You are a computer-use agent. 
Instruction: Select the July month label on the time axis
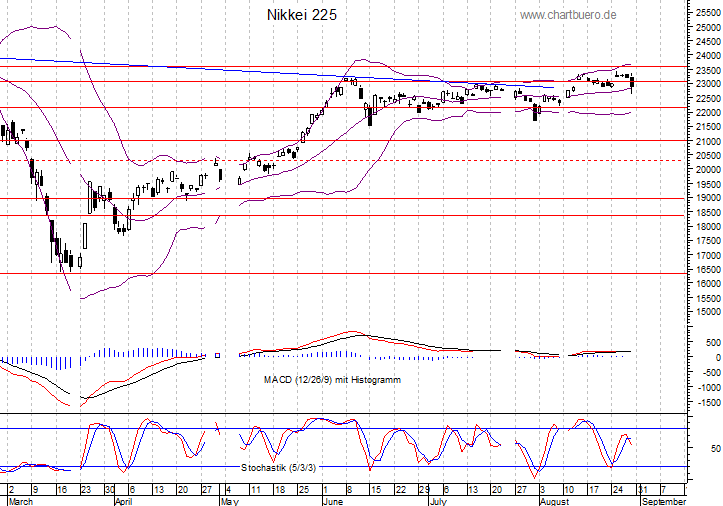(x=438, y=501)
